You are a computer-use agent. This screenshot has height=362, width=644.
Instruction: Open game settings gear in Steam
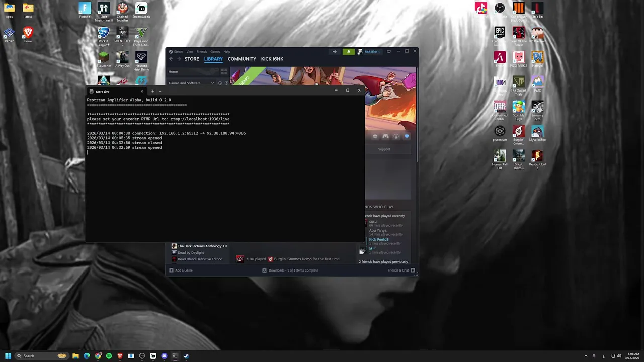375,136
